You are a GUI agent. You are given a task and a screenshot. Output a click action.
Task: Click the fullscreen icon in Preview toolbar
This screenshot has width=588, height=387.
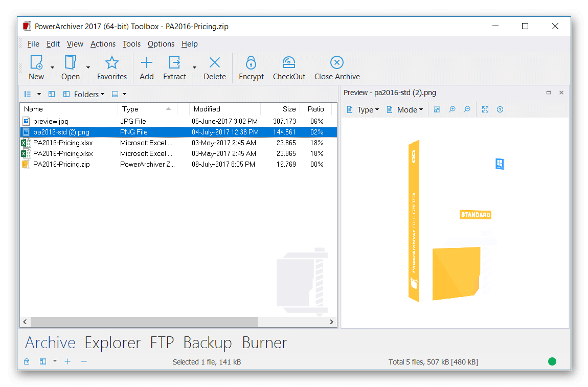click(485, 109)
